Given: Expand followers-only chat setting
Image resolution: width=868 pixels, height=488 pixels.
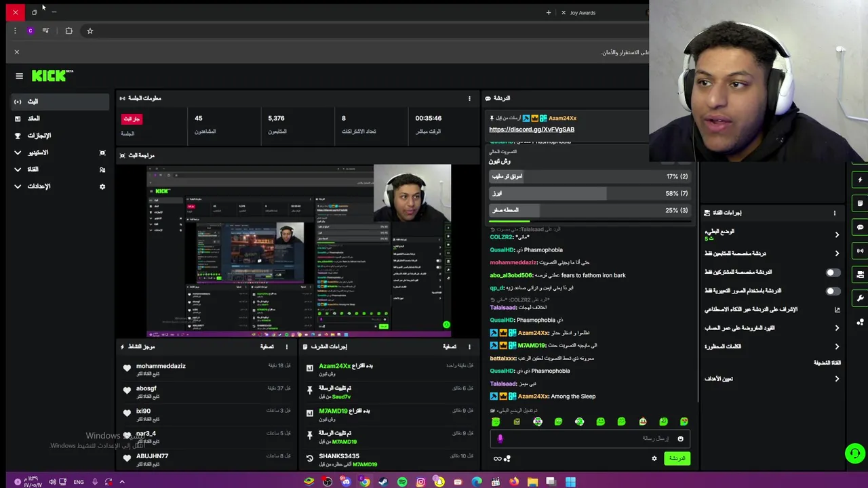Looking at the screenshot, I should point(772,253).
